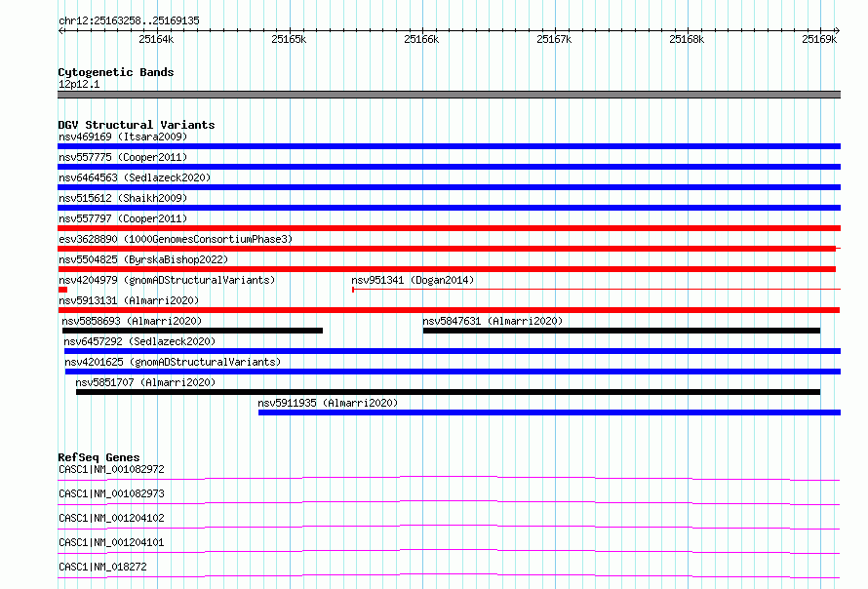This screenshot has height=589, width=868.
Task: Click the black bar under nsv5851707
Action: (x=448, y=392)
